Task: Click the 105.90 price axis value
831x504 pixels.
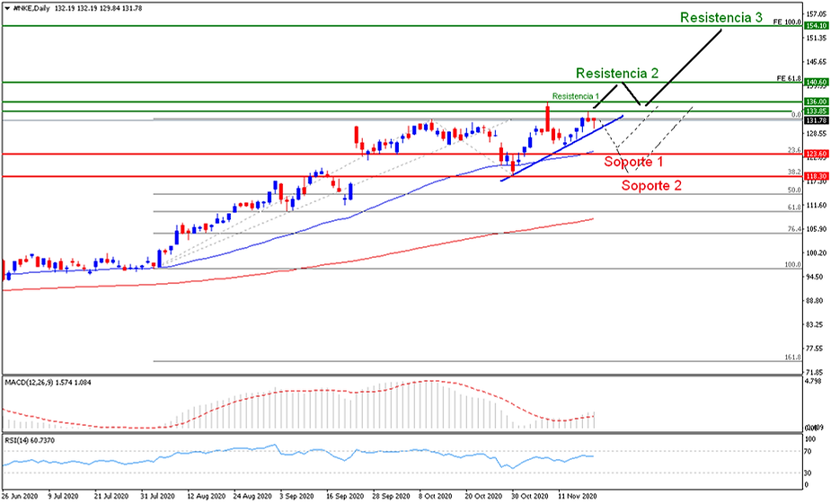Action: tap(815, 229)
